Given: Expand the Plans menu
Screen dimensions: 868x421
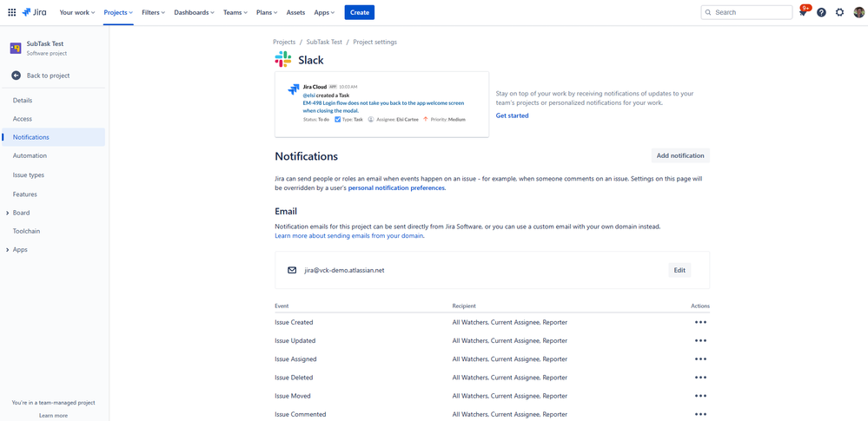Looking at the screenshot, I should [x=267, y=12].
